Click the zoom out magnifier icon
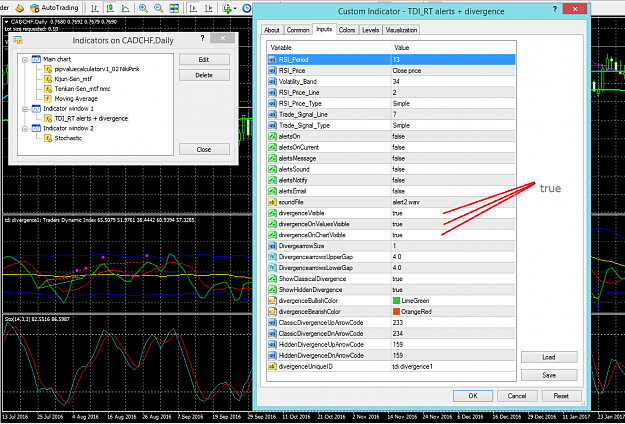The height and width of the screenshot is (424, 625). (158, 8)
